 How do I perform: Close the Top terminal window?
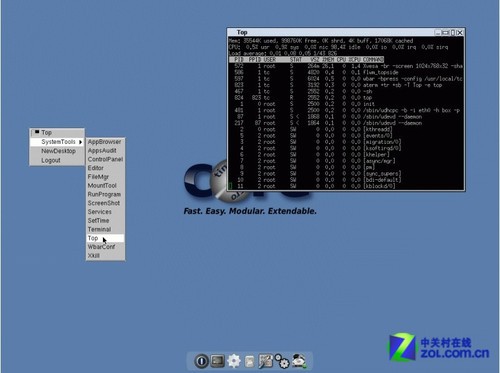(460, 33)
